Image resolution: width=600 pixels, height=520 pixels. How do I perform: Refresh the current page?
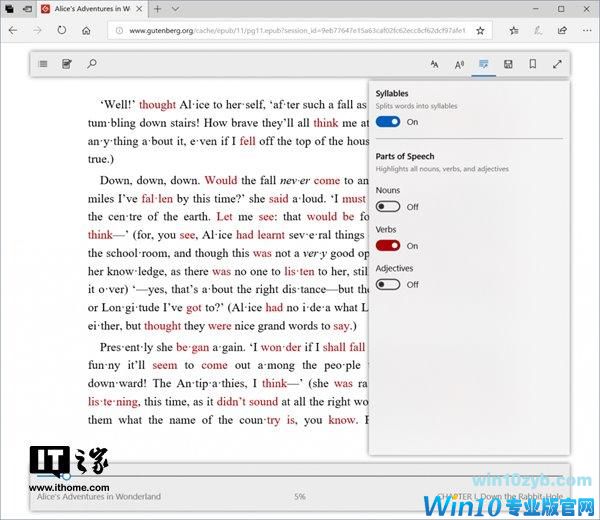[x=61, y=30]
